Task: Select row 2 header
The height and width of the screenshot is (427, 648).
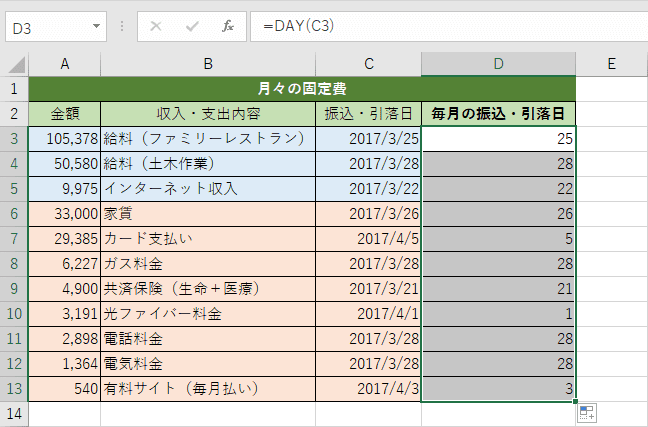Action: [14, 114]
